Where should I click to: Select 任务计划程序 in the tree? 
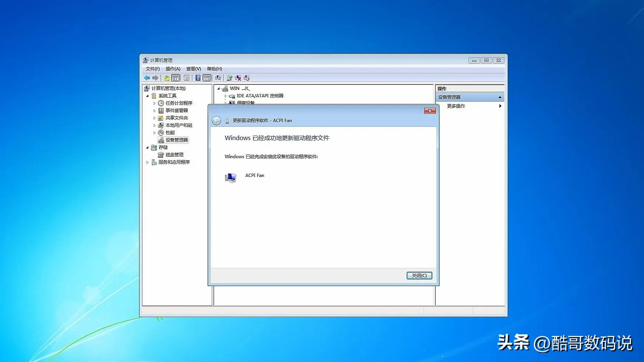[x=179, y=103]
